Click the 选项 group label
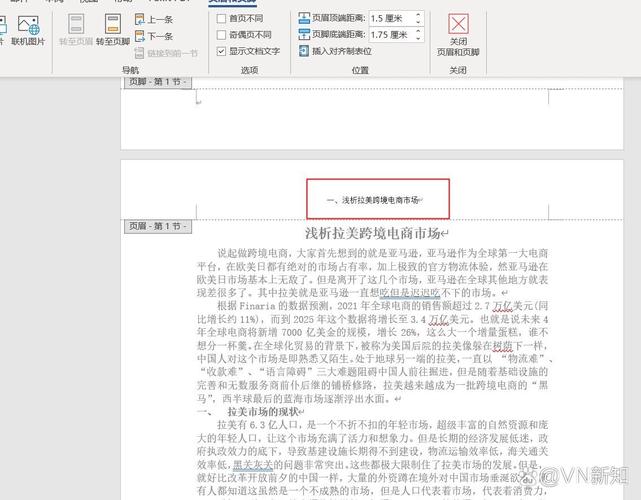This screenshot has width=641, height=500. coord(249,70)
